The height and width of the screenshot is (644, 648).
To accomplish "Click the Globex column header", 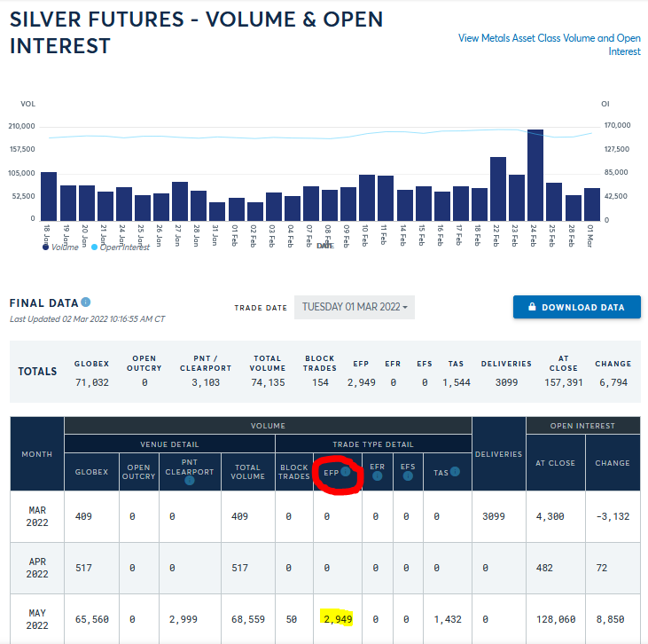I will 91,472.
